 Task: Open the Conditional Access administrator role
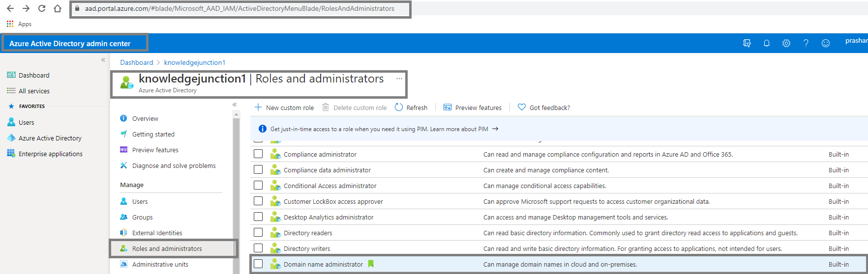(x=330, y=186)
